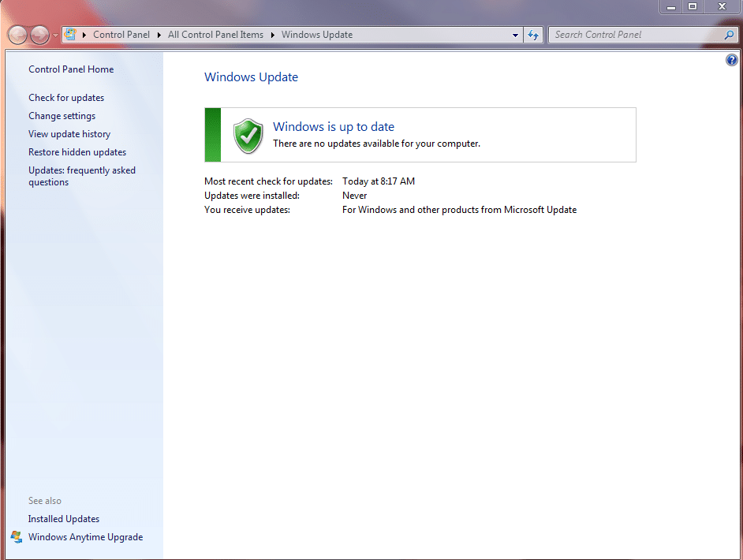Click the Control Panel icon in address bar
The image size is (743, 560).
(x=70, y=35)
